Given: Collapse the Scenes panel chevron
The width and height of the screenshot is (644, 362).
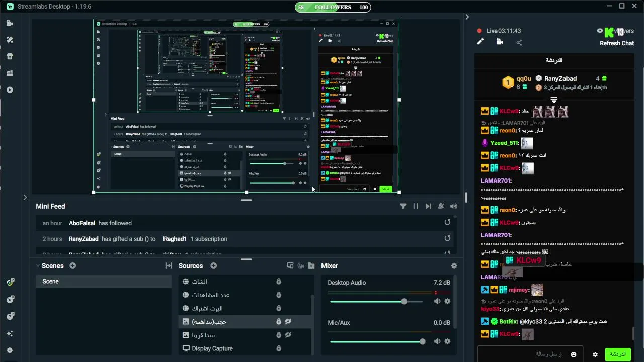Looking at the screenshot, I should point(38,265).
